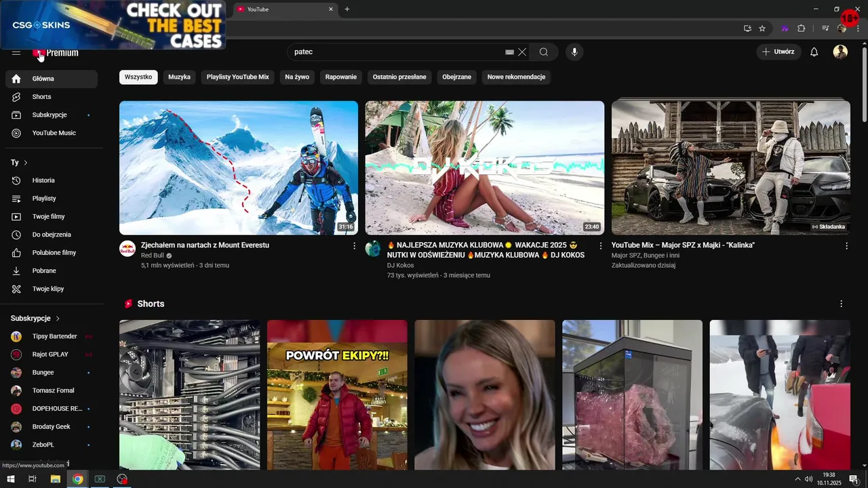Open Subskrypcje in the sidebar
Image resolution: width=868 pixels, height=488 pixels.
[x=52, y=115]
